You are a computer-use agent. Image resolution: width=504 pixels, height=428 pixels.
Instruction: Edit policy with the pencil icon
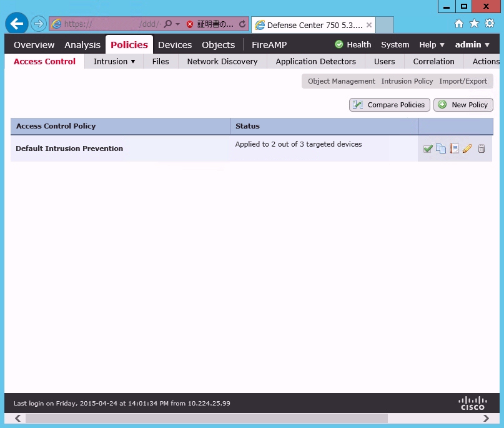point(467,149)
